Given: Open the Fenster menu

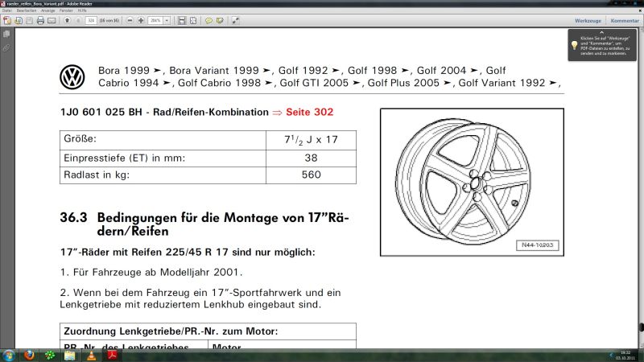Looking at the screenshot, I should [x=66, y=10].
